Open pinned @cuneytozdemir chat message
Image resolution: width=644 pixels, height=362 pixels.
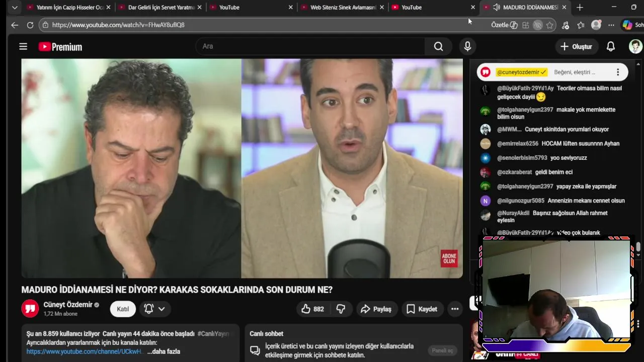click(x=552, y=72)
